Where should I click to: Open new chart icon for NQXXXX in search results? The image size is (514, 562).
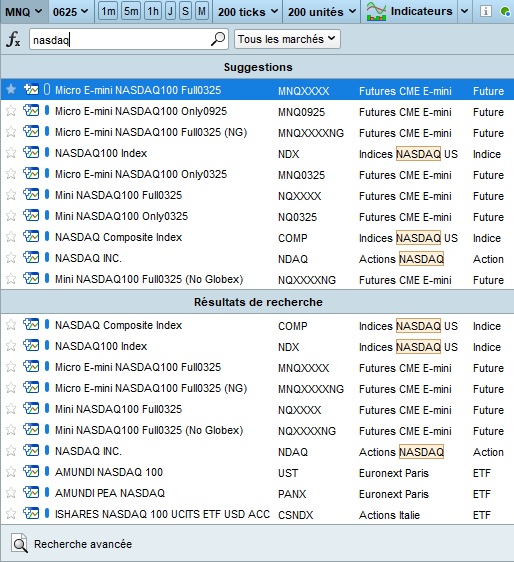coord(31,408)
